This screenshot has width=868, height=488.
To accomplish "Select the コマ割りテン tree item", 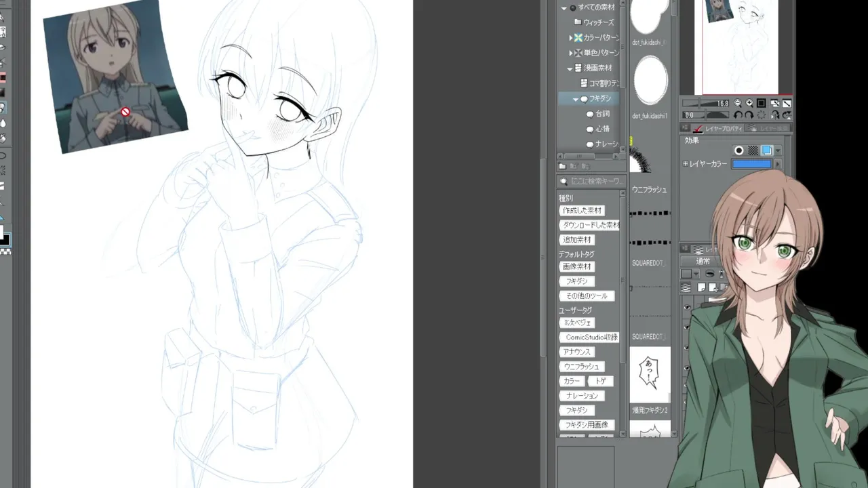I will click(599, 83).
